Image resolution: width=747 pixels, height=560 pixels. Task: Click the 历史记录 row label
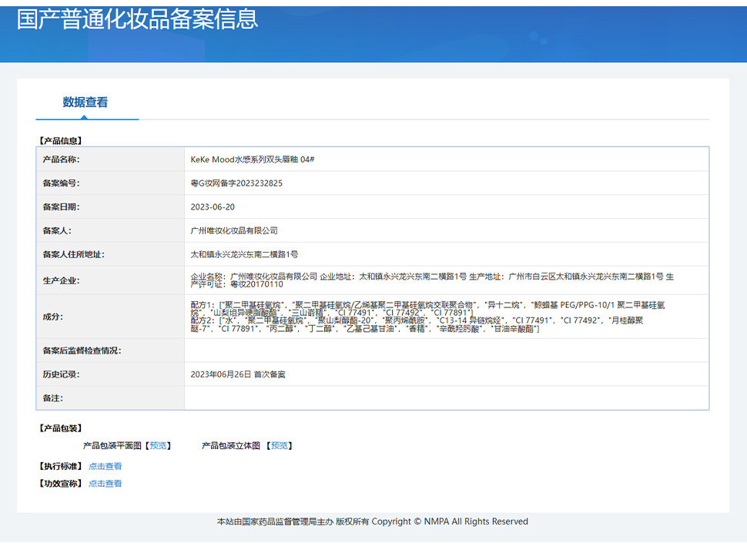[x=62, y=374]
